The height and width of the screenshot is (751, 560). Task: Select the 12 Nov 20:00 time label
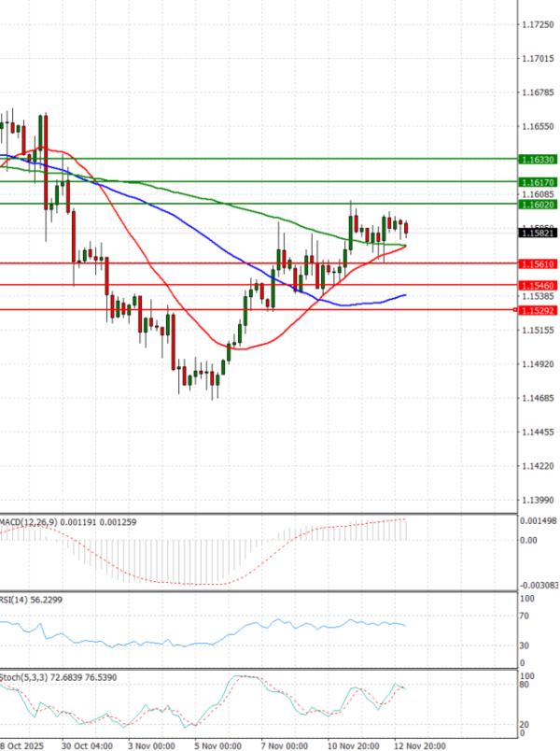(420, 744)
